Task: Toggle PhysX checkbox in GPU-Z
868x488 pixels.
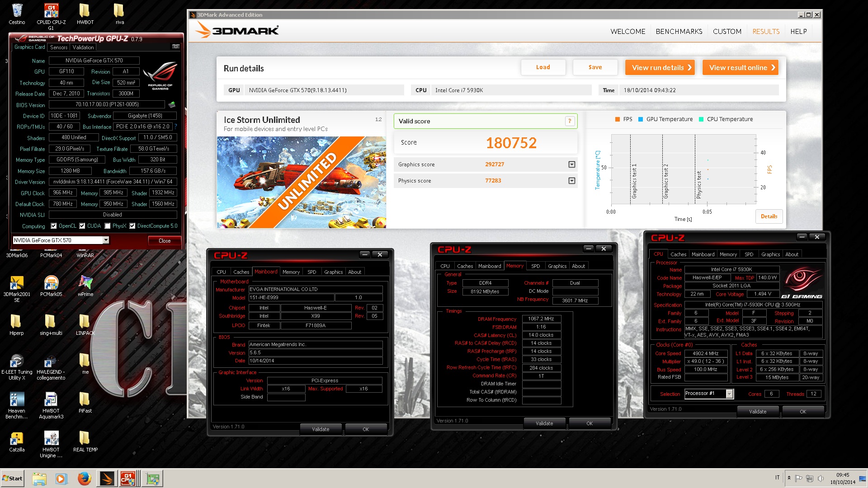Action: click(x=108, y=226)
